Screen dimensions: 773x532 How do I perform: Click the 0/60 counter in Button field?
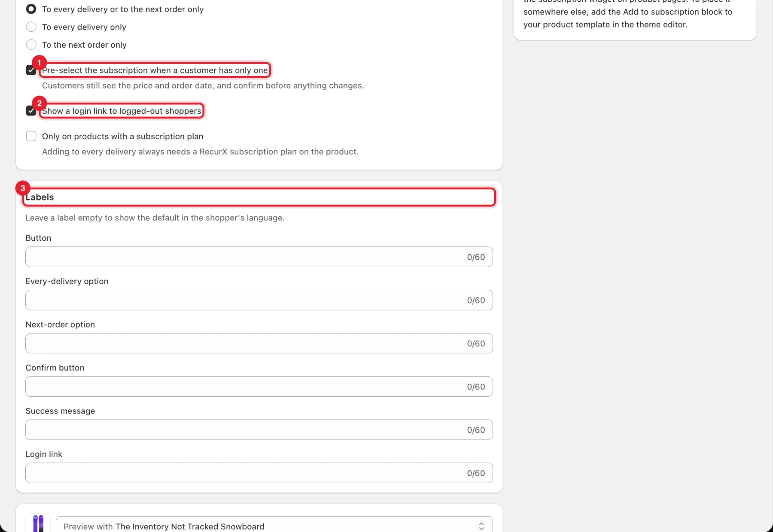pos(476,257)
